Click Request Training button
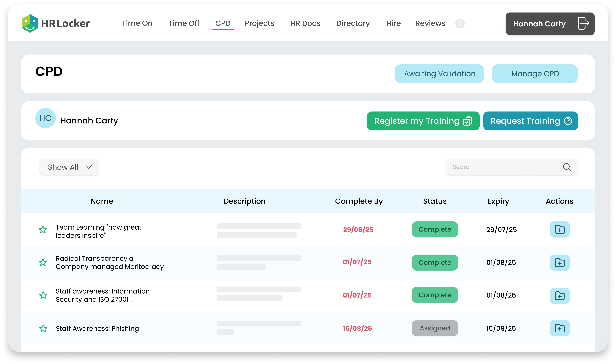The height and width of the screenshot is (364, 616). [x=530, y=121]
